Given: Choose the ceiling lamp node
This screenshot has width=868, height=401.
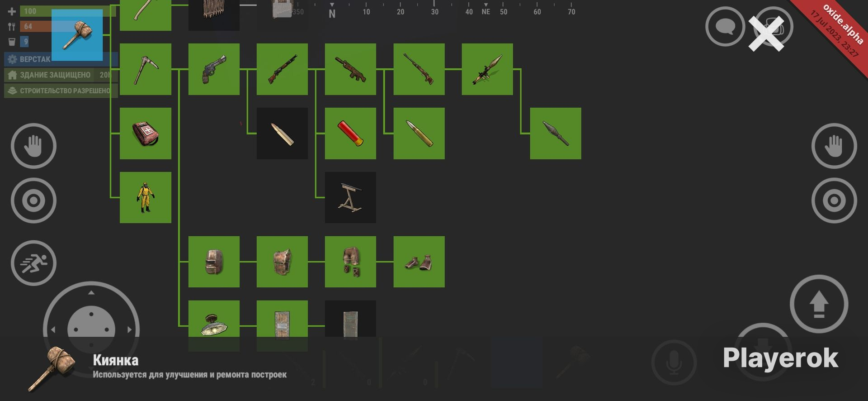Looking at the screenshot, I should pyautogui.click(x=214, y=326).
